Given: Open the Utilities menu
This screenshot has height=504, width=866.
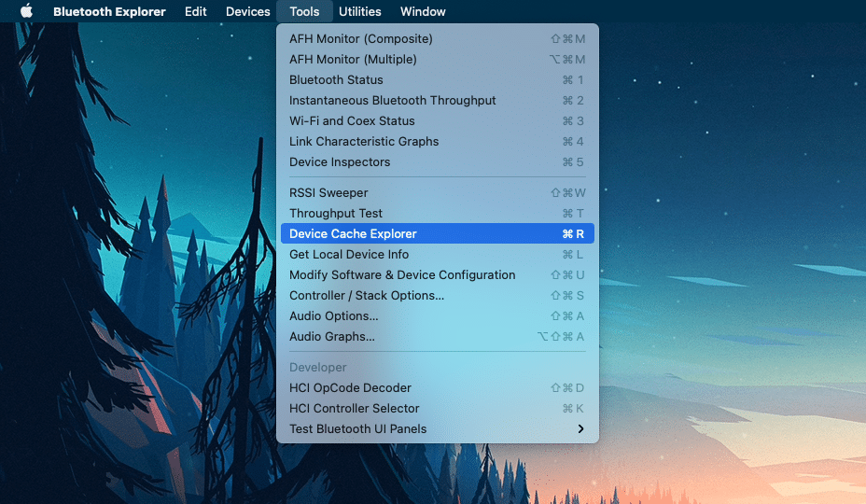Looking at the screenshot, I should click(x=359, y=11).
